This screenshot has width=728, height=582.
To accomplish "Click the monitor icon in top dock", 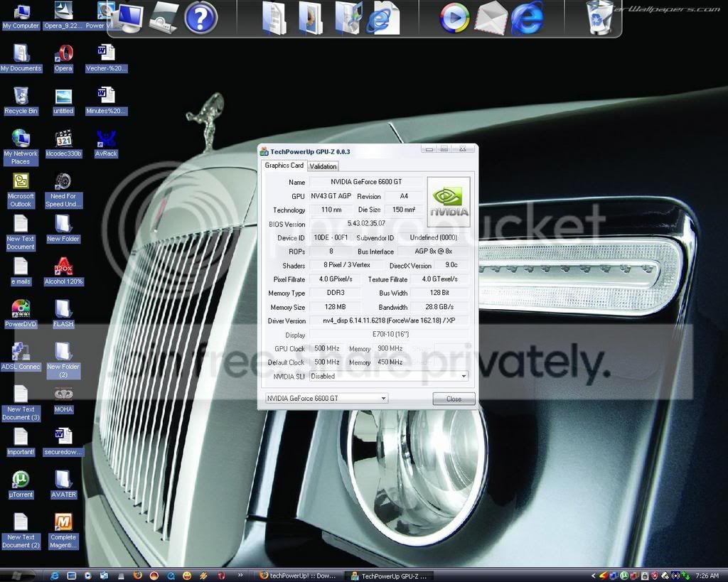I will [129, 18].
